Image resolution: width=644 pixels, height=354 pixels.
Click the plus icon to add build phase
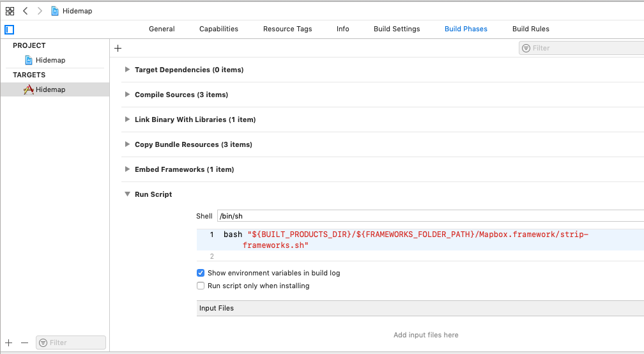pos(118,48)
